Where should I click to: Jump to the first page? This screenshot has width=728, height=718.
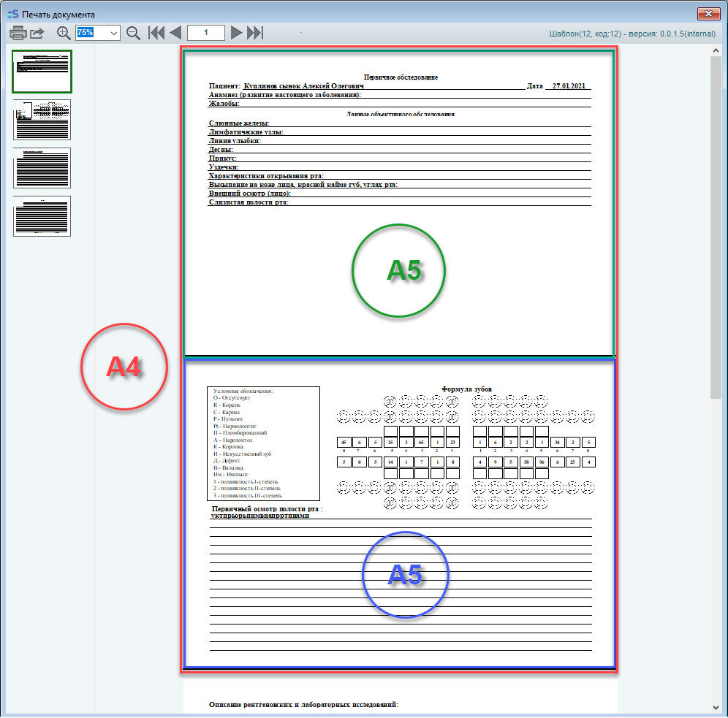tap(156, 33)
